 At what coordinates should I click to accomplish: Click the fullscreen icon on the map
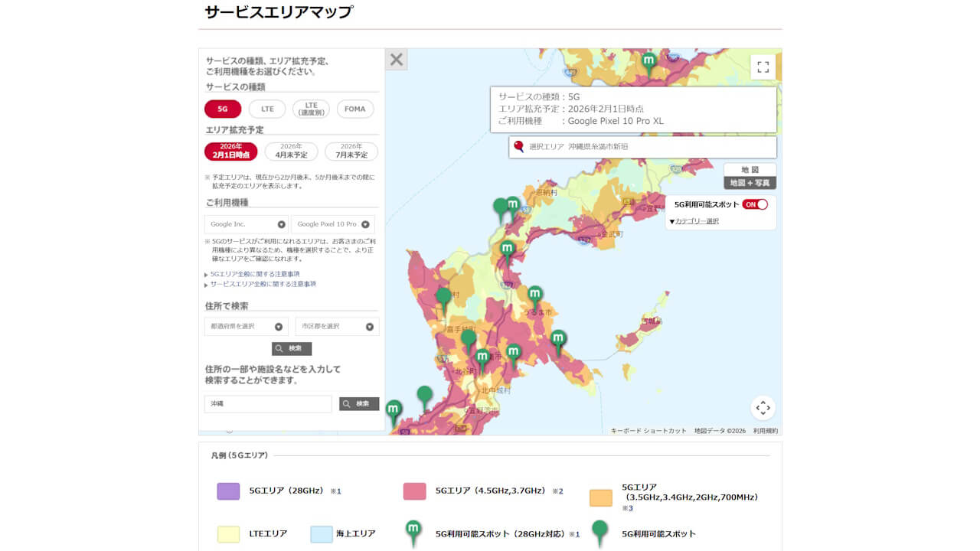[763, 67]
